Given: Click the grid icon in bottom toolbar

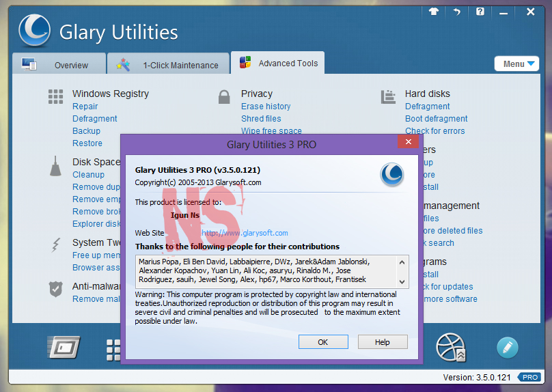Looking at the screenshot, I should [x=113, y=350].
